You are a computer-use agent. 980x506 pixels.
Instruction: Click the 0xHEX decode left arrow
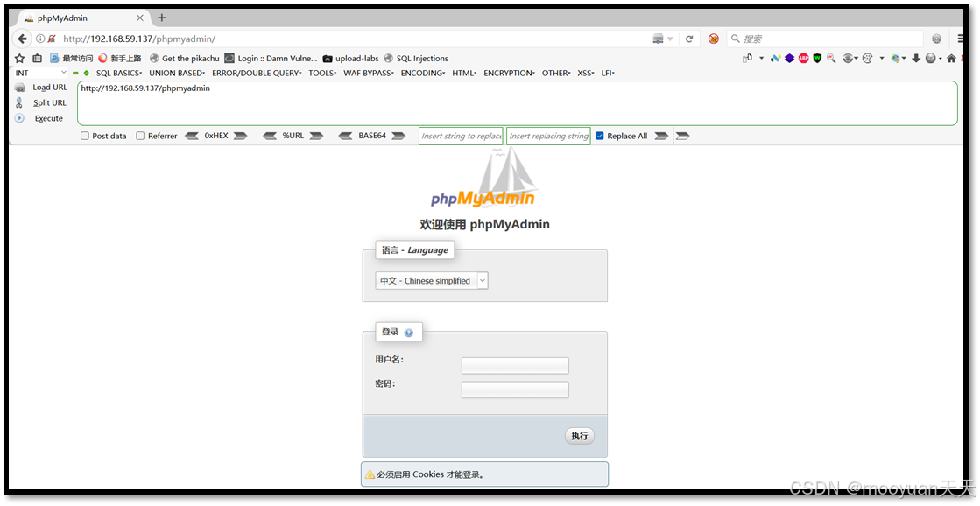click(192, 136)
